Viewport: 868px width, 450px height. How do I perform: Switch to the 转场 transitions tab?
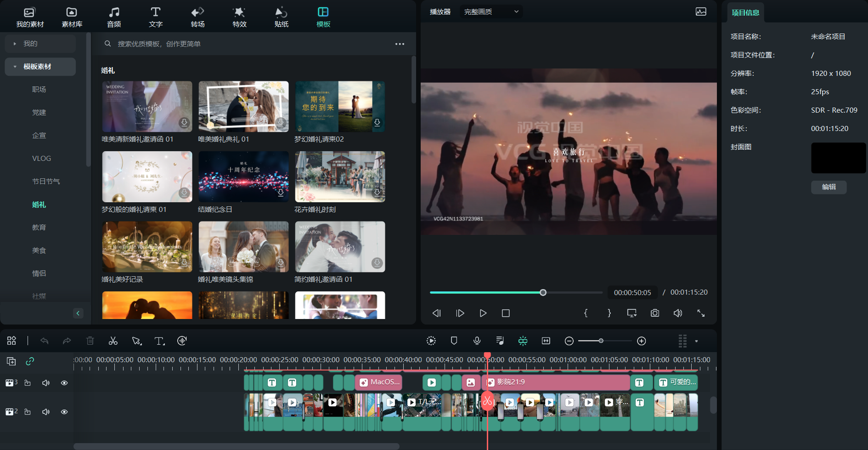[197, 17]
